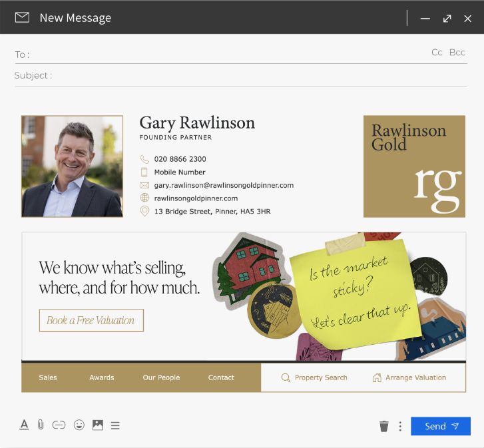Click the Gary Rawlinson name heading
The image size is (484, 448).
(x=197, y=123)
